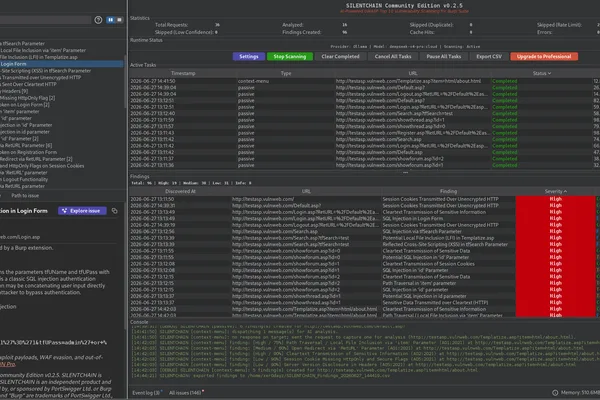Select finding Potential SQL Injection in id parameter

(424, 296)
